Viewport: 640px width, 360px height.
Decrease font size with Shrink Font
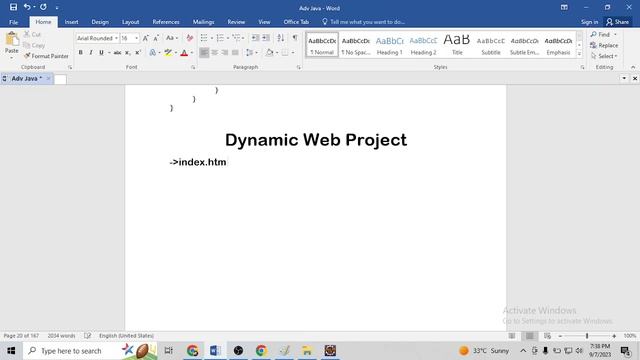(156, 38)
